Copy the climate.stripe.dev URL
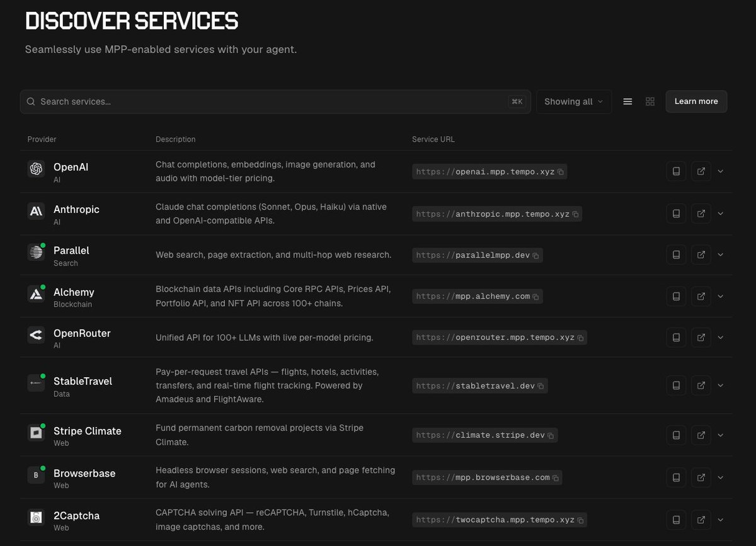Image resolution: width=756 pixels, height=546 pixels. [551, 435]
